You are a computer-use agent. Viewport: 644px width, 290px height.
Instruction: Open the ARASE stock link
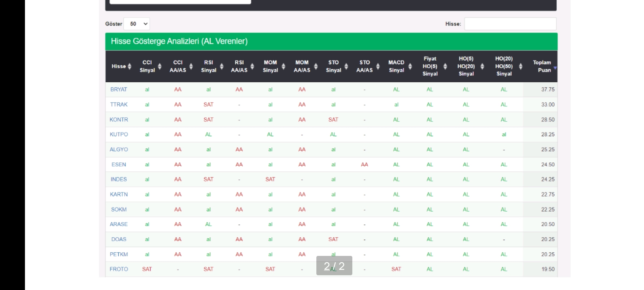[x=119, y=224]
